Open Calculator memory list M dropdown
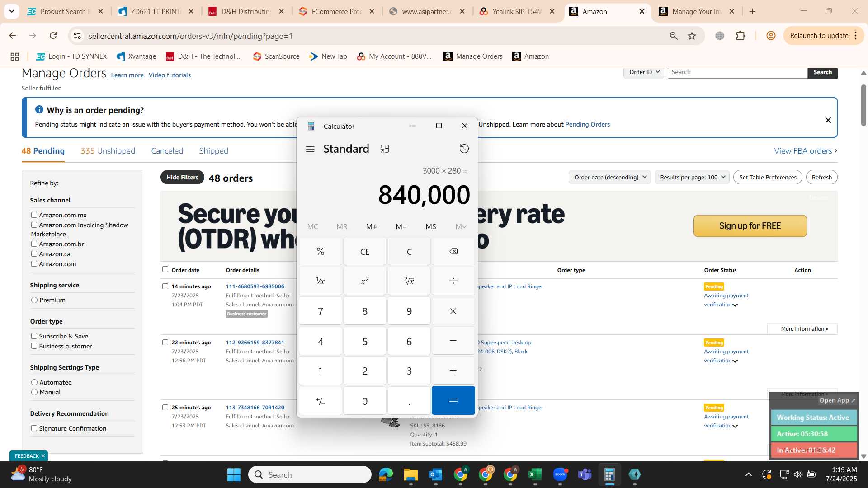The height and width of the screenshot is (488, 868). [461, 227]
